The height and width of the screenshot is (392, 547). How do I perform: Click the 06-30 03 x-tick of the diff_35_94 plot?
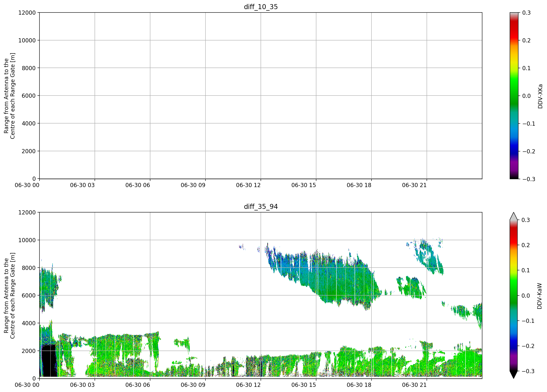pos(82,385)
